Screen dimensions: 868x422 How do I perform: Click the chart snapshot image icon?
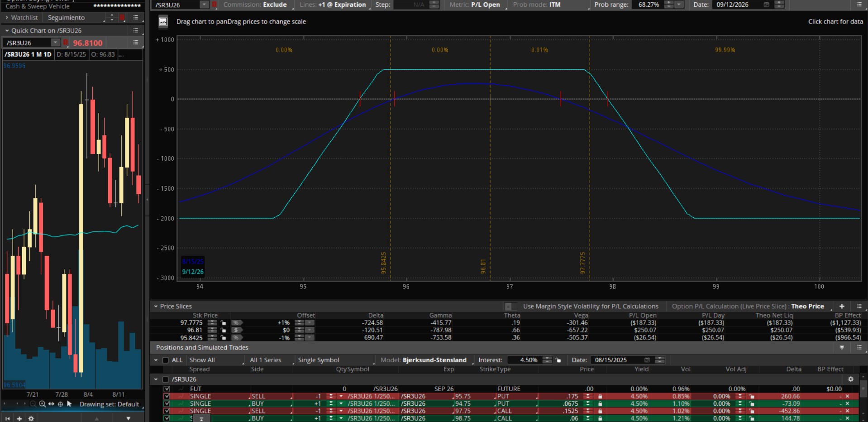tap(163, 22)
